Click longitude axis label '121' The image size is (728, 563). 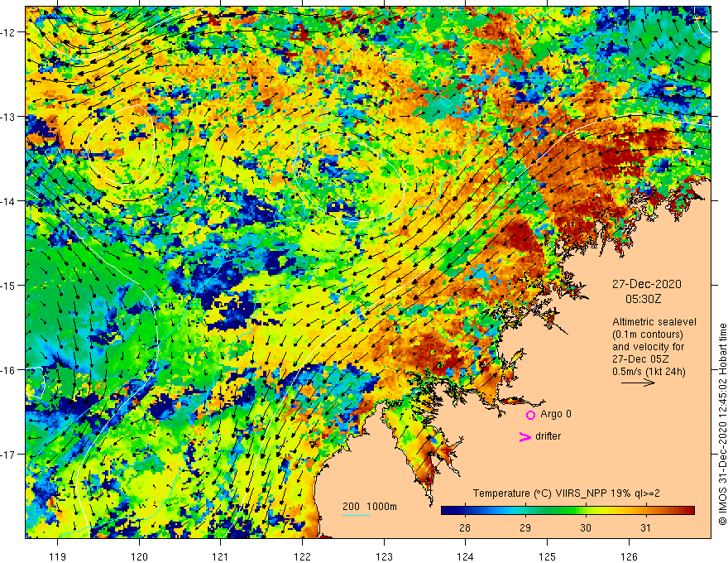pyautogui.click(x=221, y=556)
